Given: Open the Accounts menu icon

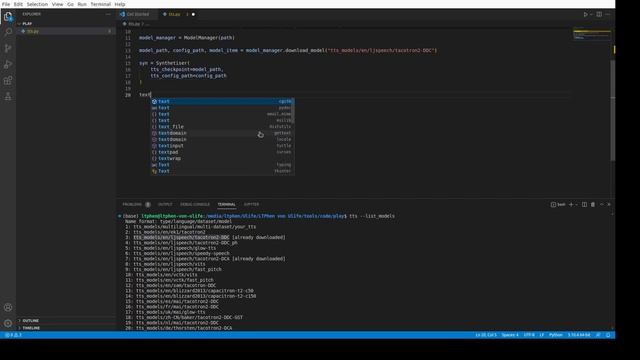Looking at the screenshot, I should [x=8, y=307].
